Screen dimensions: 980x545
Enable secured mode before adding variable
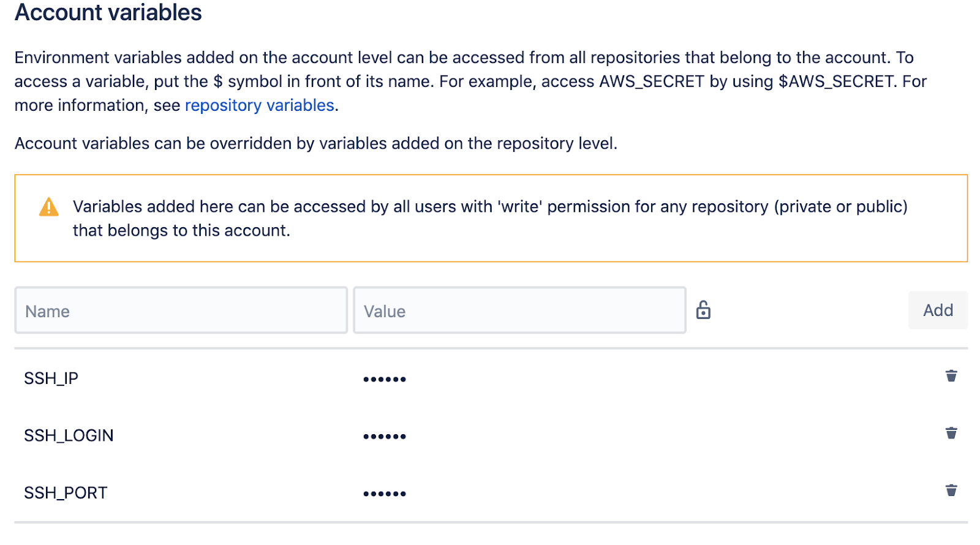tap(703, 310)
